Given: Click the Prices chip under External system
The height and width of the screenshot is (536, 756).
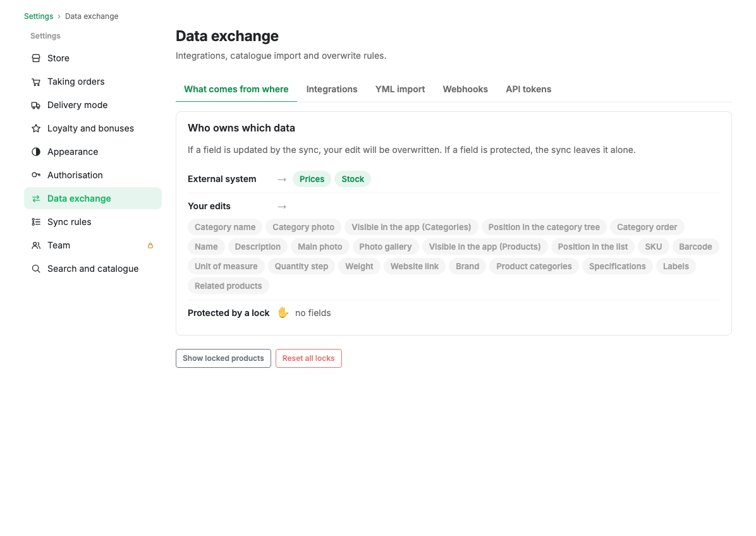Looking at the screenshot, I should (312, 179).
